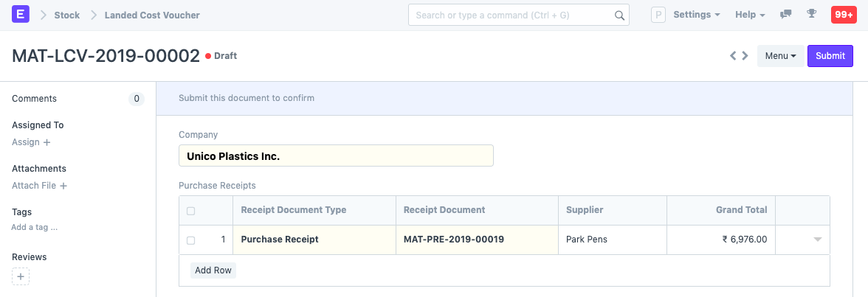The height and width of the screenshot is (297, 868).
Task: Open the Menu dropdown
Action: (x=780, y=56)
